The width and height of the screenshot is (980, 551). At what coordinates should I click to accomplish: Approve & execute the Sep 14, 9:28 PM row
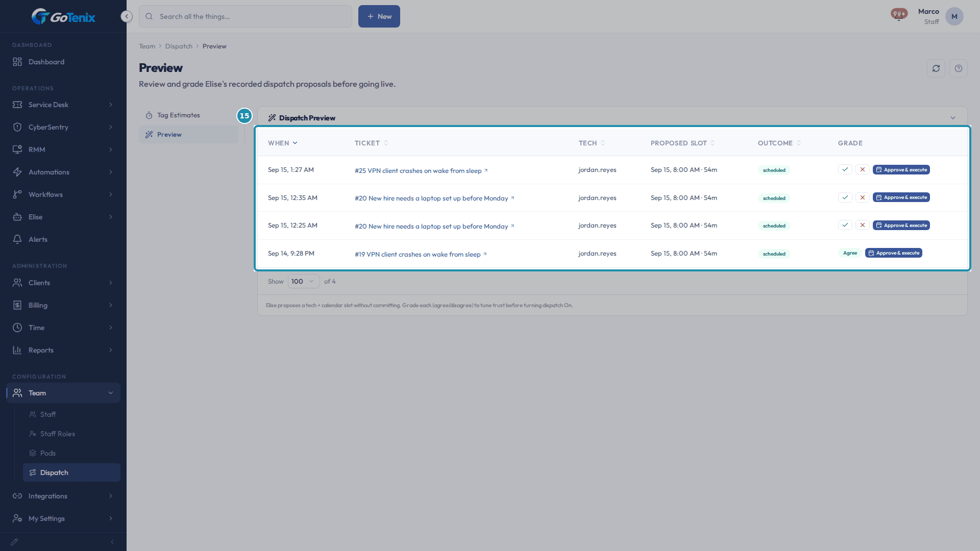click(x=893, y=253)
